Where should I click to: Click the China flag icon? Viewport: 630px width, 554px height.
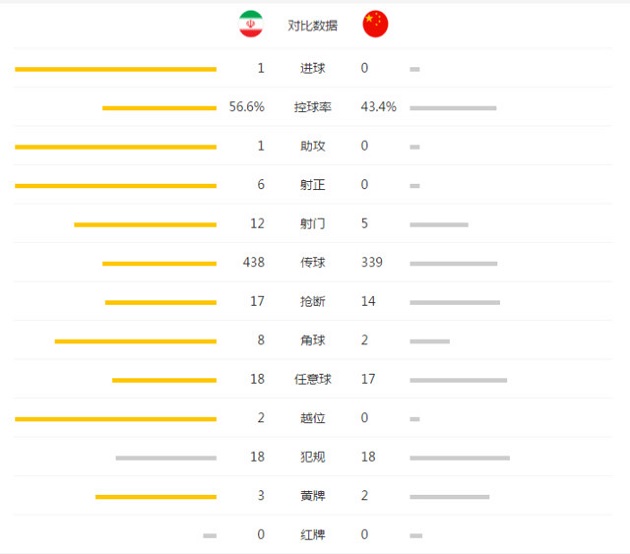tap(375, 24)
